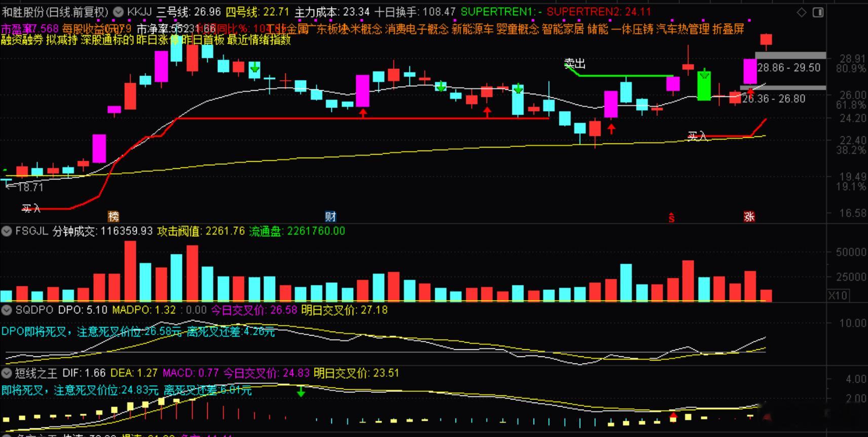Click the 婴童概念 concept tag
The width and height of the screenshot is (868, 437).
click(517, 29)
